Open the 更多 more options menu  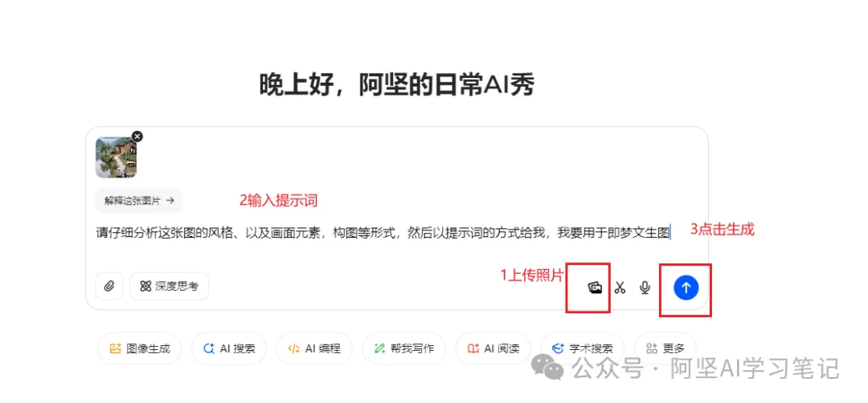665,349
